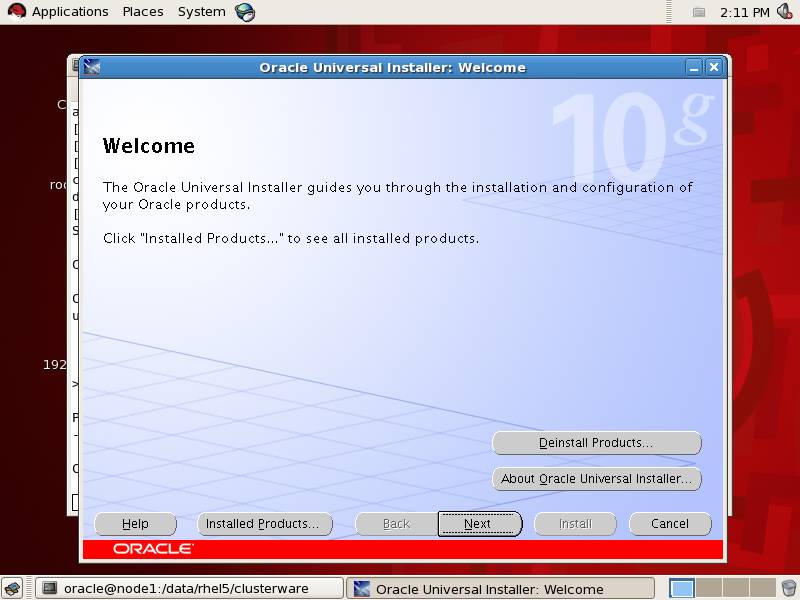Switch to the second workspace
Image resolution: width=800 pixels, height=600 pixels.
coord(709,588)
